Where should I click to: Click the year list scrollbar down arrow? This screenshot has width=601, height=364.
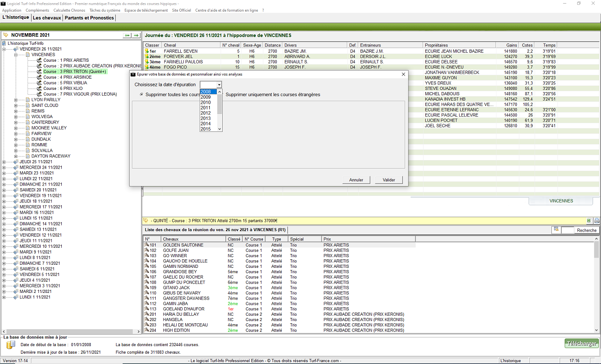220,129
